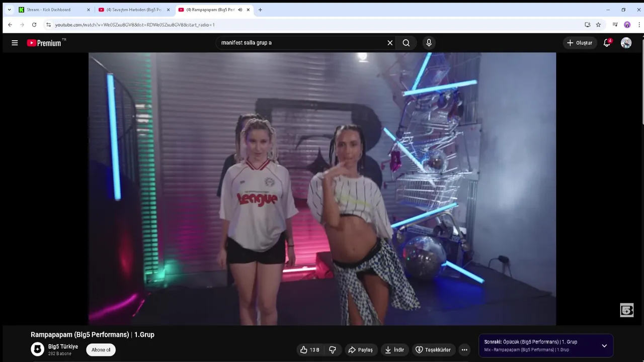Image resolution: width=644 pixels, height=362 pixels.
Task: Start voice search with microphone
Action: point(429,43)
